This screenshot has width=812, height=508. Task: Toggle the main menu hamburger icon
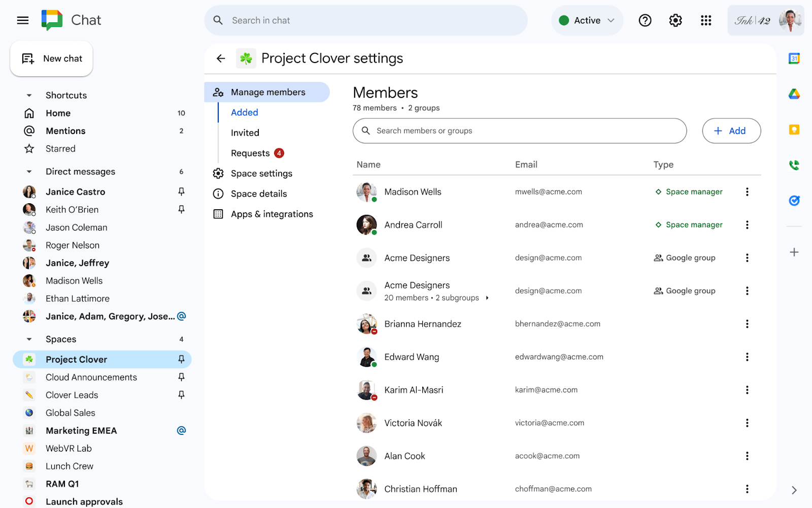click(23, 20)
